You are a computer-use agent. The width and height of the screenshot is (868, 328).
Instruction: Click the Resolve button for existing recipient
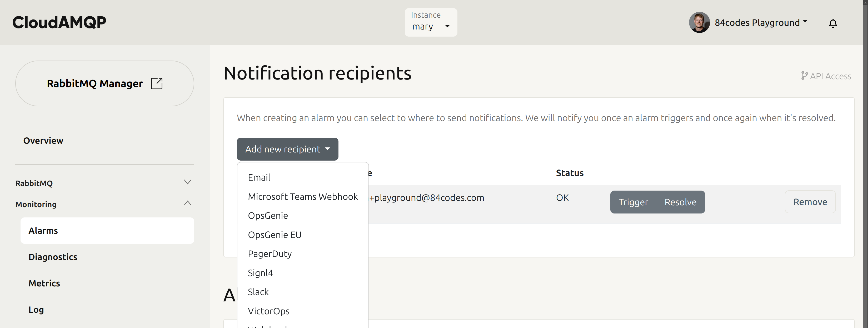(680, 202)
